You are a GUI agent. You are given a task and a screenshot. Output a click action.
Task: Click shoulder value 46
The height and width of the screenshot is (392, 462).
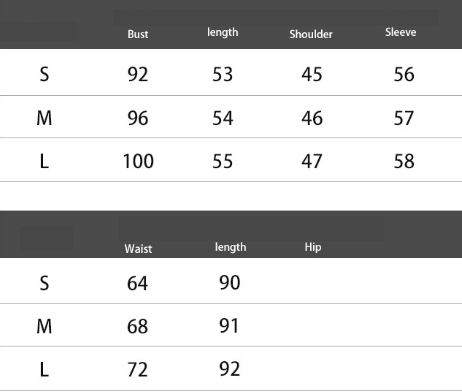pyautogui.click(x=312, y=118)
